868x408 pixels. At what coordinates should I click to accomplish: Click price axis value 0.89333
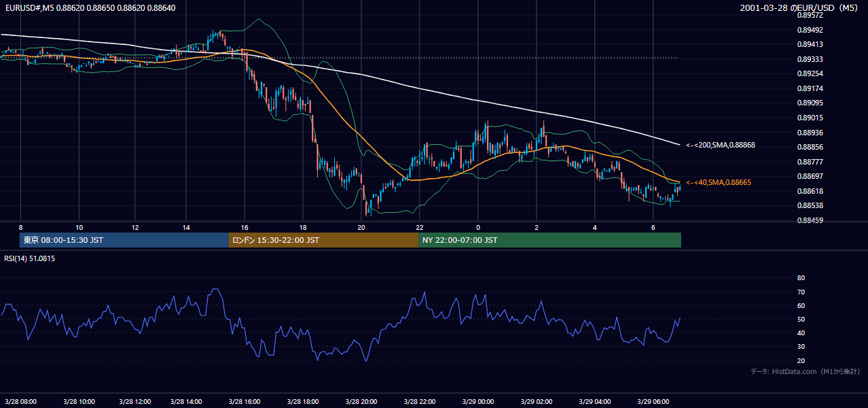810,59
